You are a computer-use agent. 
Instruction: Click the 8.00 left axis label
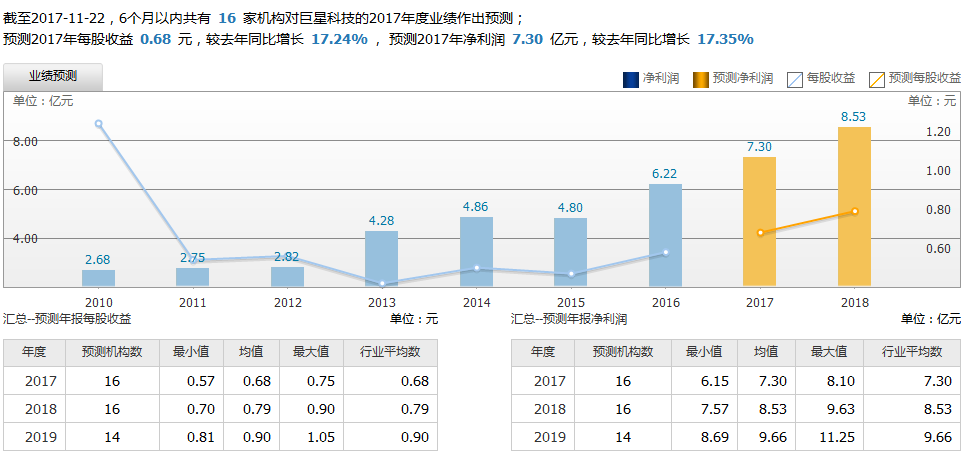click(25, 141)
